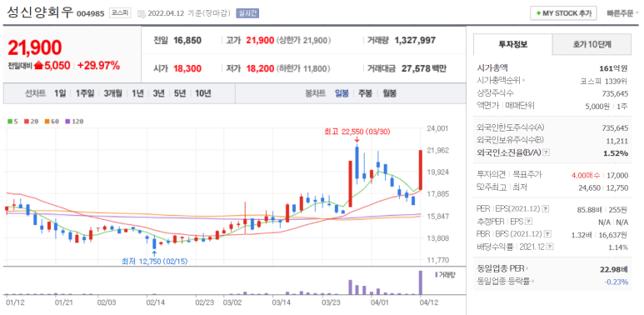Expand the 동일업종 PER details
Viewport: 644px width, 315px height.
(x=527, y=269)
